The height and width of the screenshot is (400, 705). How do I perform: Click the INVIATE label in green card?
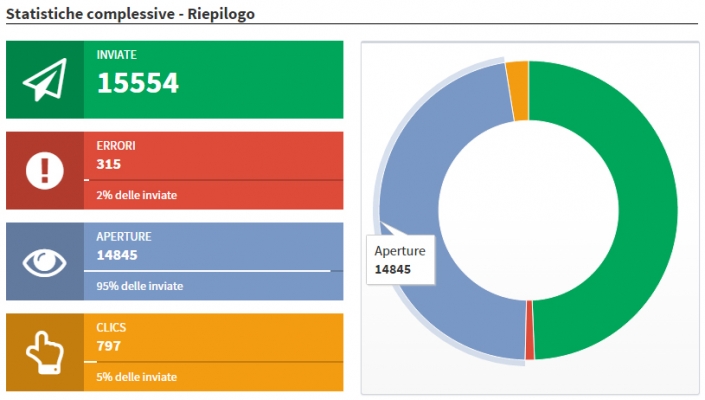[116, 55]
